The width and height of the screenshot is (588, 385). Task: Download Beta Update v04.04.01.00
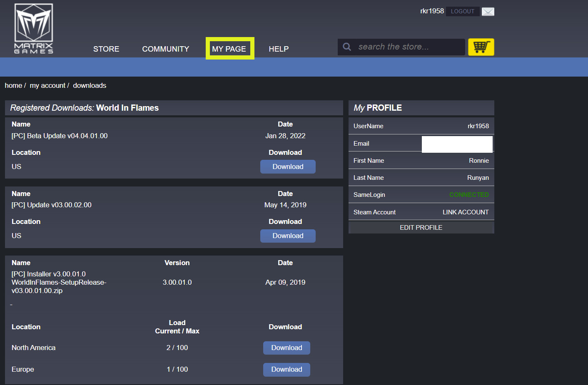point(288,166)
